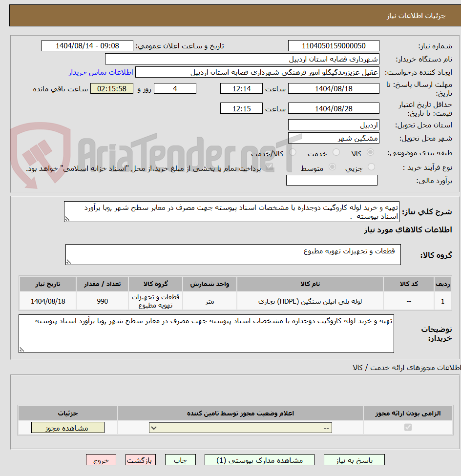Click the validity time 12:15 field
Viewport: 461px width, 476px height.
[x=241, y=108]
